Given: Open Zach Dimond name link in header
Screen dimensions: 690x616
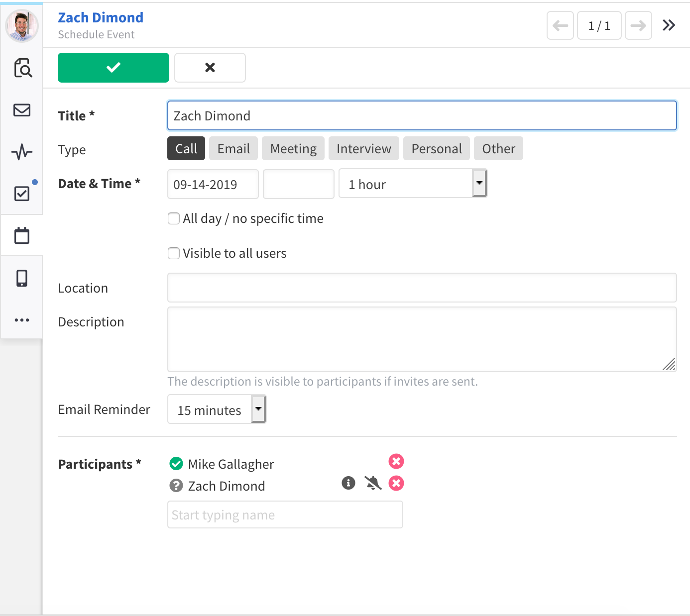Looking at the screenshot, I should point(101,17).
